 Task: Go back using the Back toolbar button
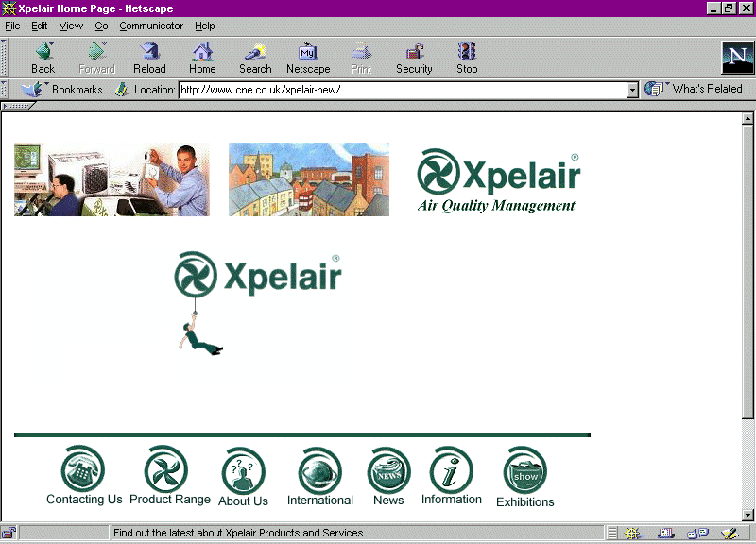pyautogui.click(x=43, y=58)
